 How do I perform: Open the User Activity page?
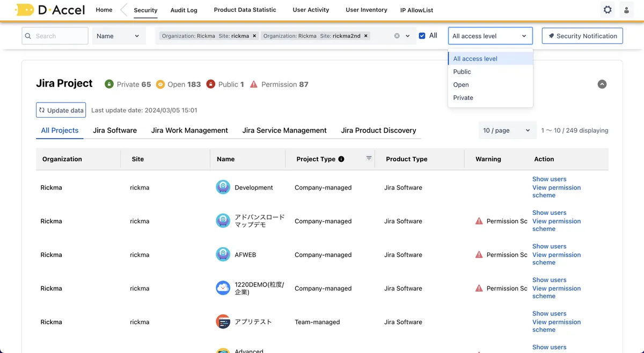click(311, 10)
